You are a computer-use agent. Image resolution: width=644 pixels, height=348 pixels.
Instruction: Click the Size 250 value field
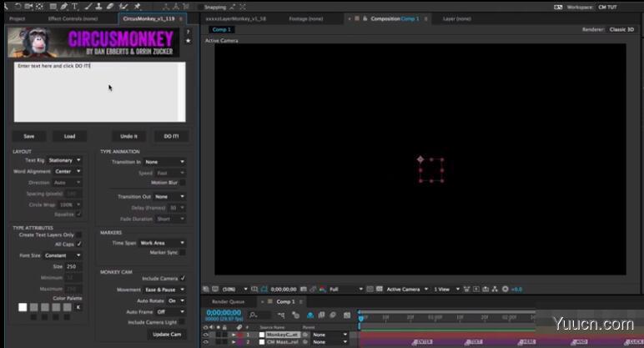73,267
